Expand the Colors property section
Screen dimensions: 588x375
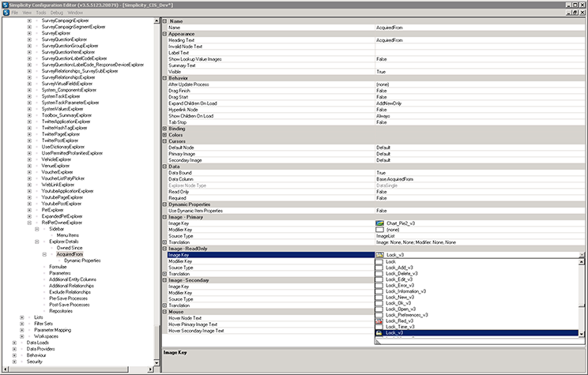tap(164, 135)
